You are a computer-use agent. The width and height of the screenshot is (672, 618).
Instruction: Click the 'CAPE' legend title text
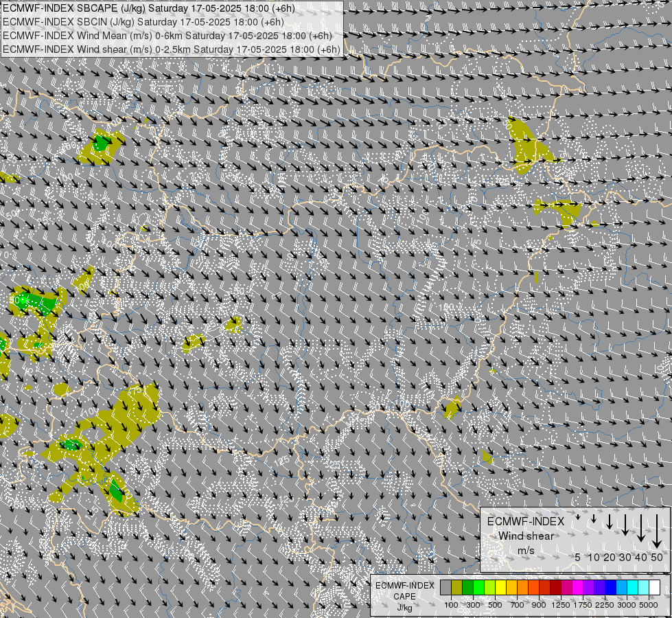404,597
